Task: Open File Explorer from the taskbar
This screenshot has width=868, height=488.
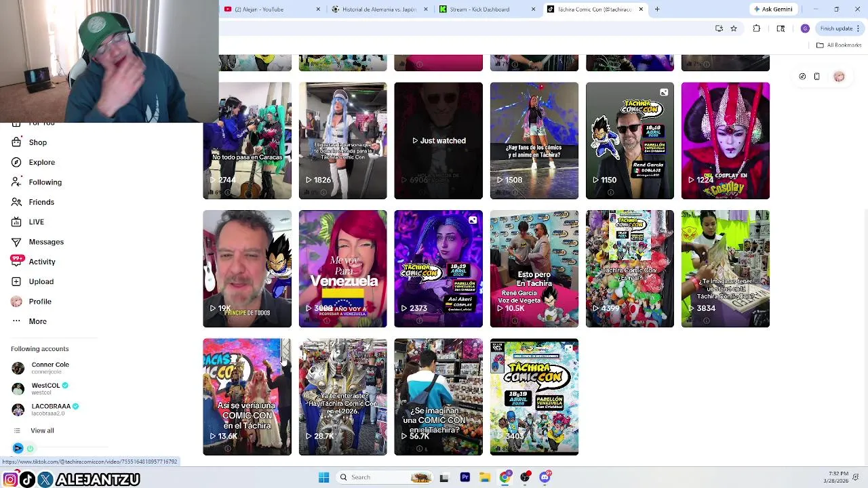Action: (485, 477)
